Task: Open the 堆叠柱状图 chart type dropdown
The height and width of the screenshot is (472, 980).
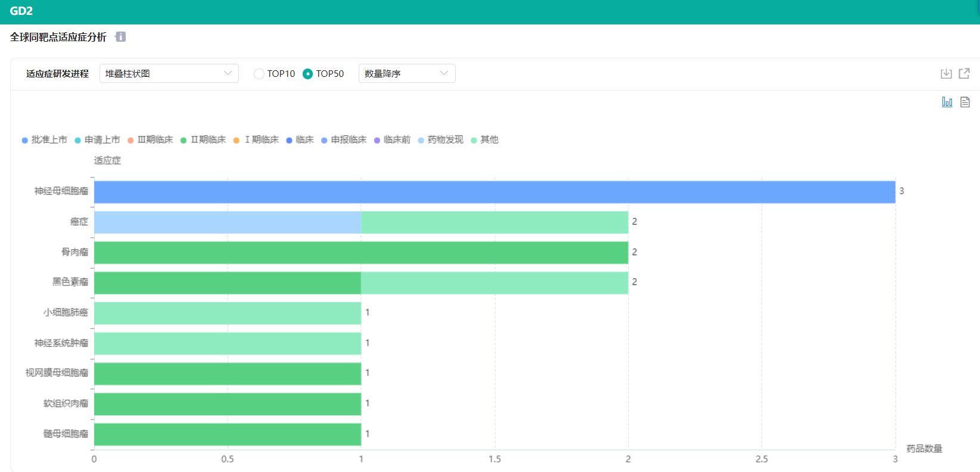Action: tap(169, 73)
